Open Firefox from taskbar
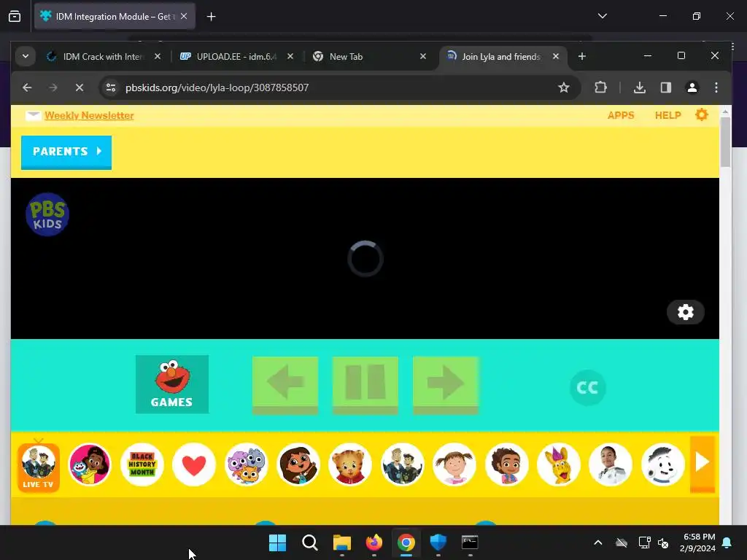 [374, 542]
